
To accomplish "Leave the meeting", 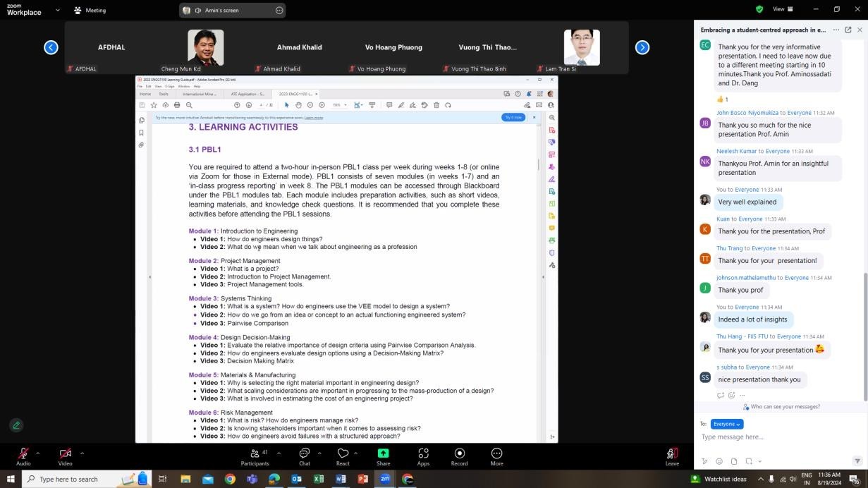I will coord(672,456).
